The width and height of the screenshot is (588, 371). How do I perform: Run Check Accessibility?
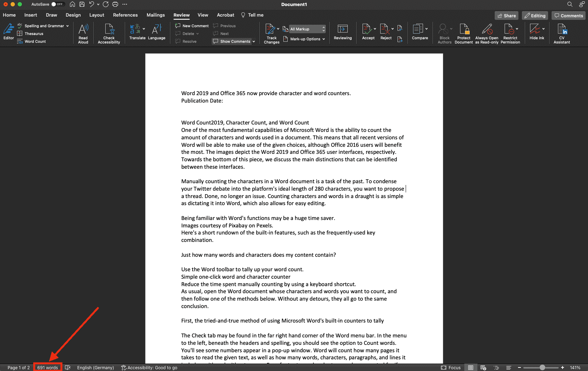click(109, 34)
